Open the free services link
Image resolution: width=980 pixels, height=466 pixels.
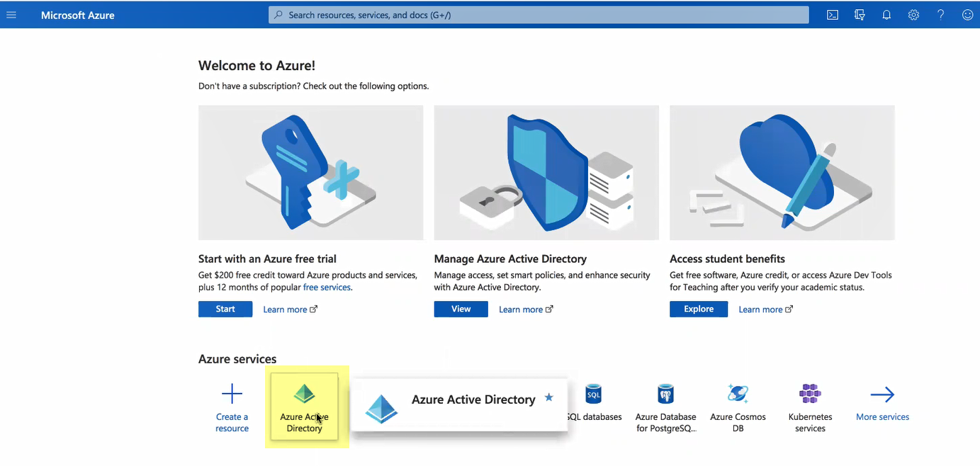(326, 288)
